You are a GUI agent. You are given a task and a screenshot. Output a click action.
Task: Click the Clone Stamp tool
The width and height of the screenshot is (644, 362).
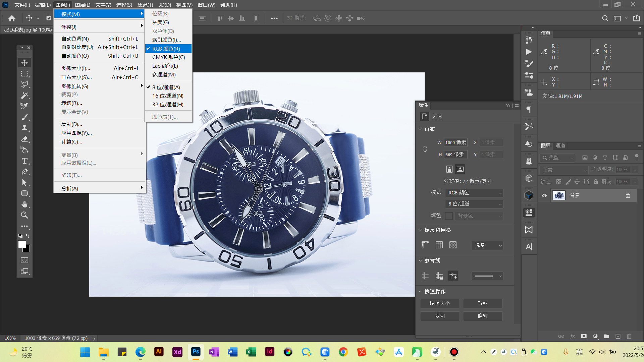[x=24, y=128]
